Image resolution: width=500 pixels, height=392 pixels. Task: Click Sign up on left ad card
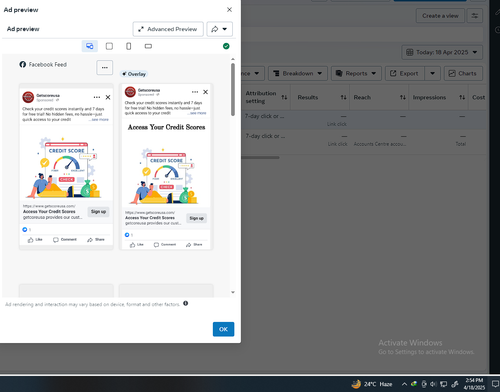(x=98, y=212)
